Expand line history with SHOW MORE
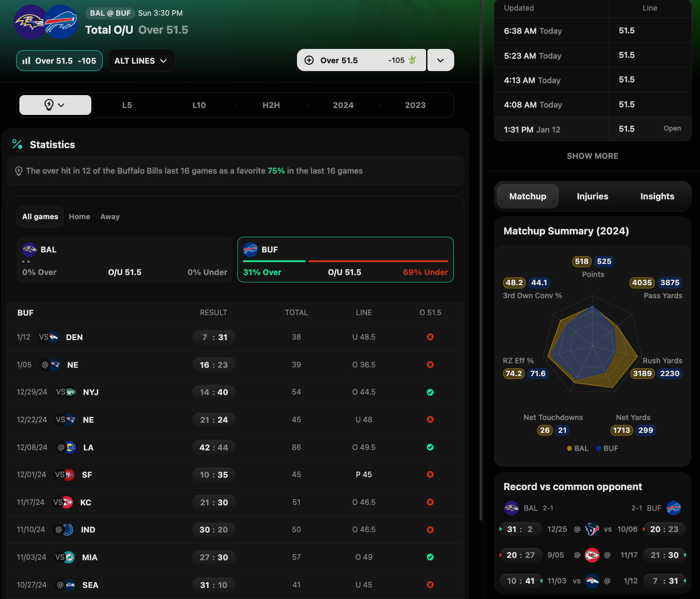 click(x=593, y=156)
